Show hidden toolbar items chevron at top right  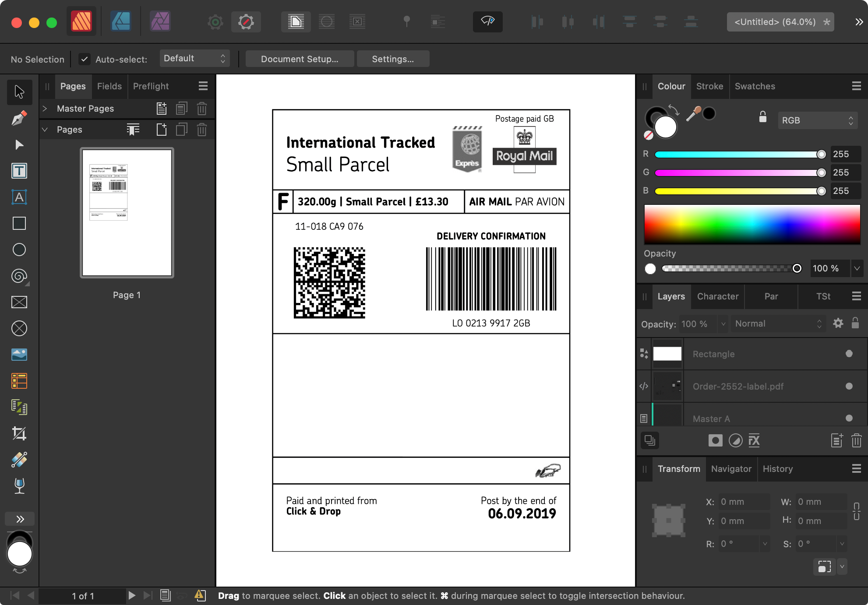click(x=859, y=22)
